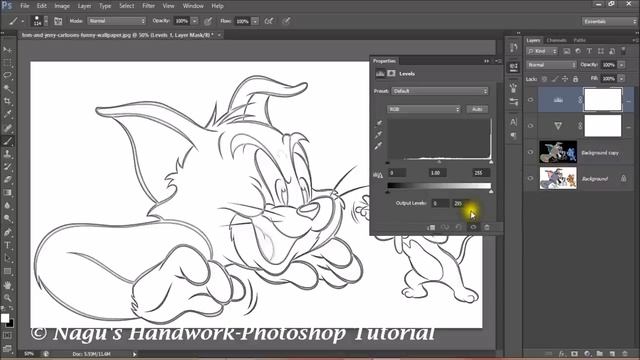Select the Gradient tool
640x360 pixels.
click(x=7, y=193)
